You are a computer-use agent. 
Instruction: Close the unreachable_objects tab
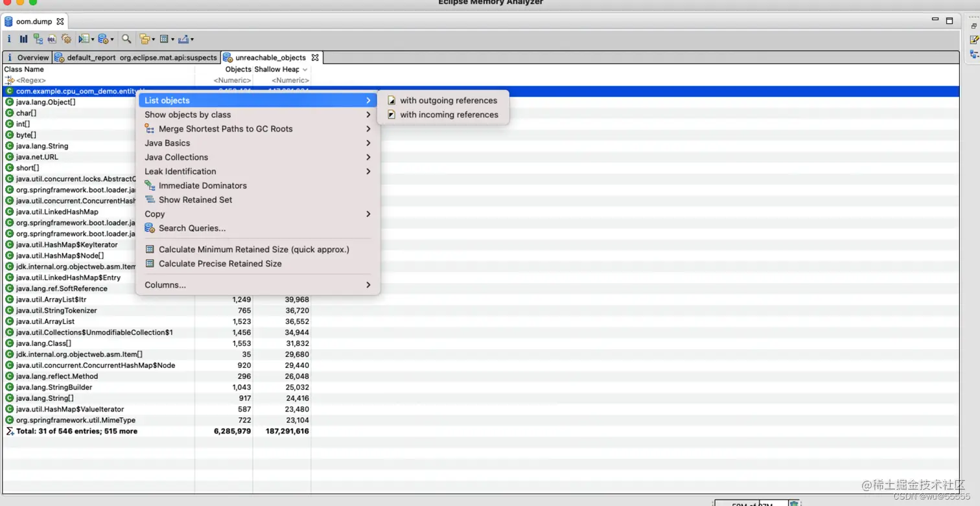coord(315,58)
